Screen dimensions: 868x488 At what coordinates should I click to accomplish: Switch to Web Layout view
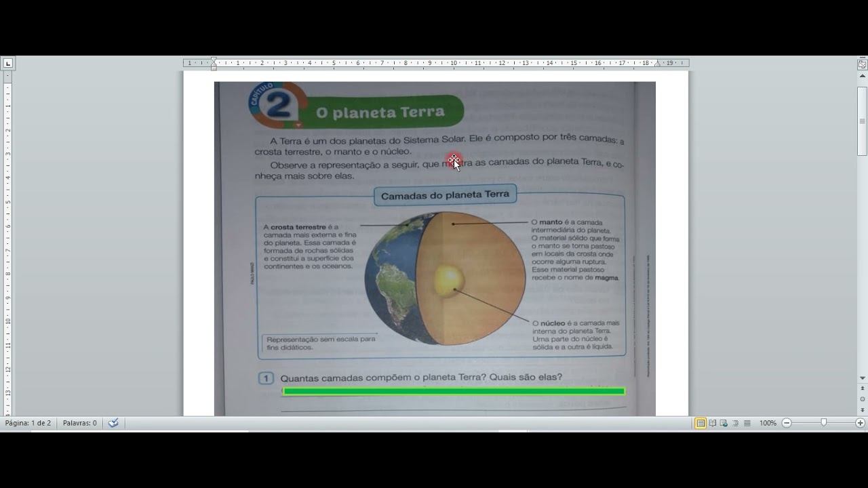[724, 423]
